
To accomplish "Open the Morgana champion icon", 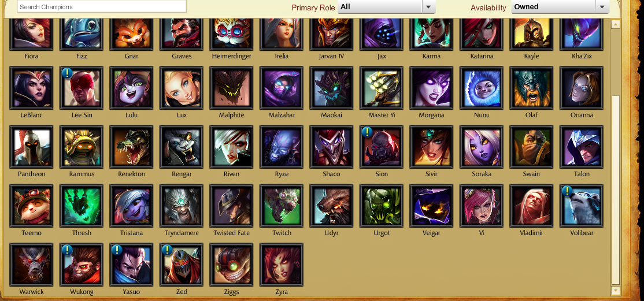I will (x=432, y=88).
